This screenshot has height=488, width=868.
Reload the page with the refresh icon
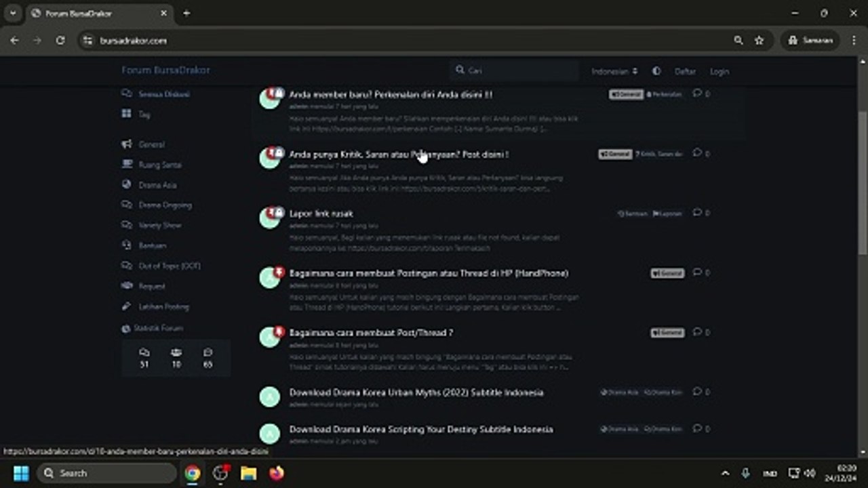point(60,41)
